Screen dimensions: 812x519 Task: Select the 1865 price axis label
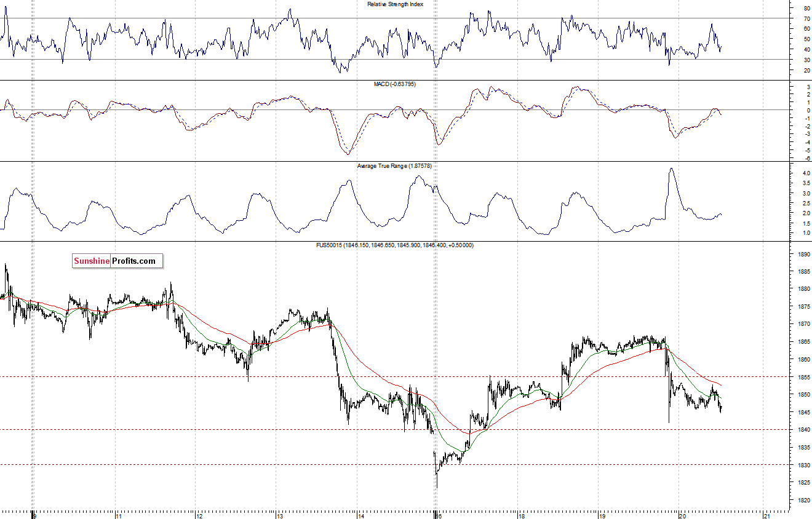(x=803, y=342)
